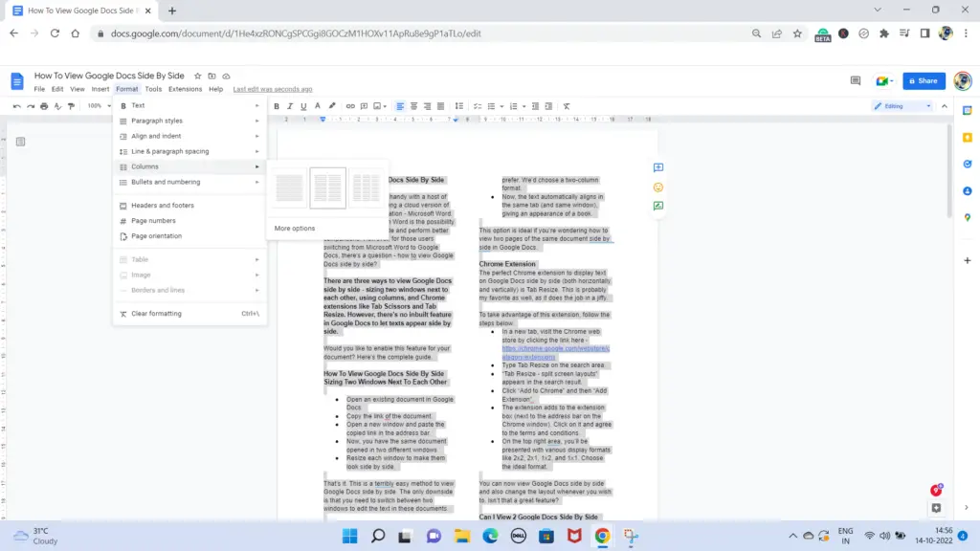Click the redo icon
Image resolution: width=980 pixels, height=551 pixels.
(x=31, y=106)
